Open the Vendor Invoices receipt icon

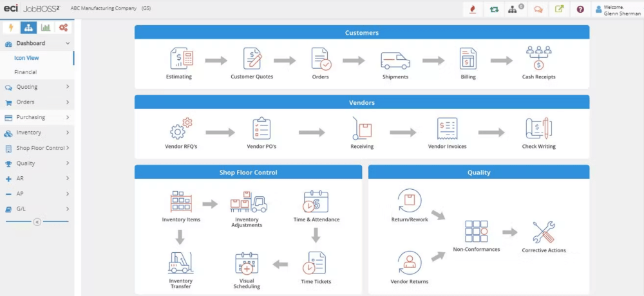[x=448, y=129]
